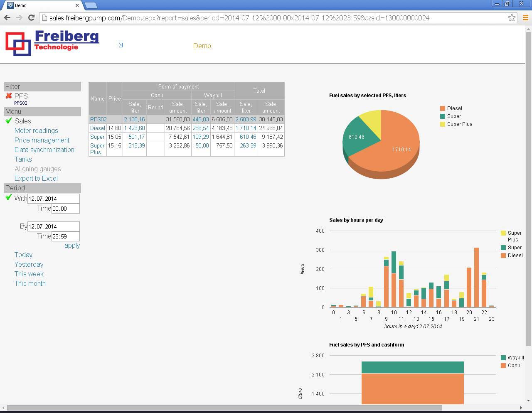Open Export to Excel
Viewport: 532px width, 413px height.
tap(36, 178)
